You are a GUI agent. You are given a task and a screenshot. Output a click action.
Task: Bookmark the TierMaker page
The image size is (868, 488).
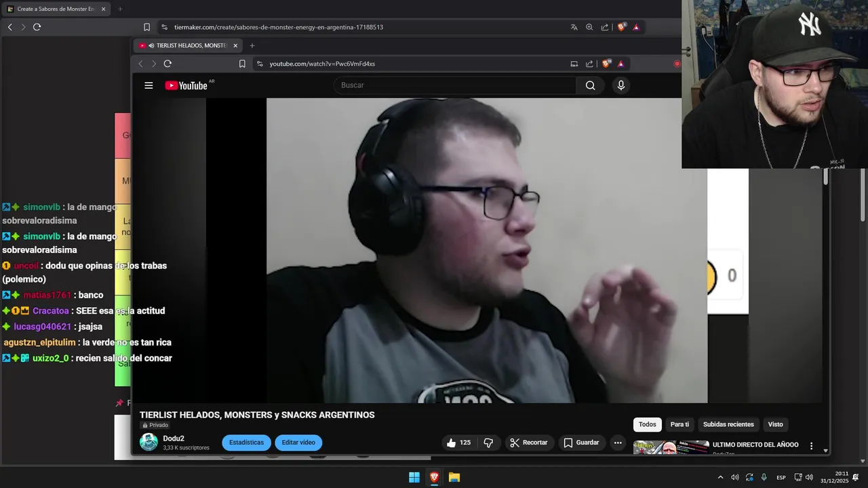point(146,27)
